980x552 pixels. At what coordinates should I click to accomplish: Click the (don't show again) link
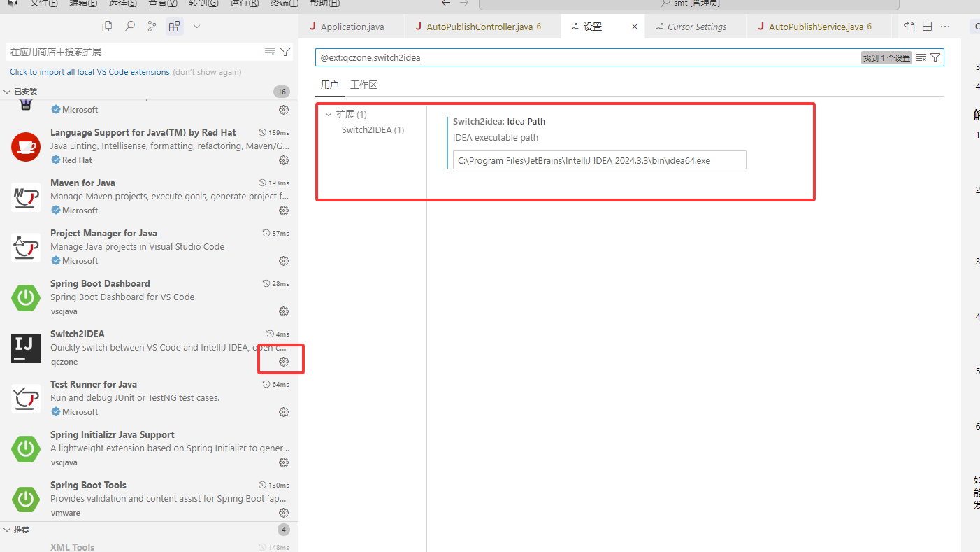coord(207,72)
